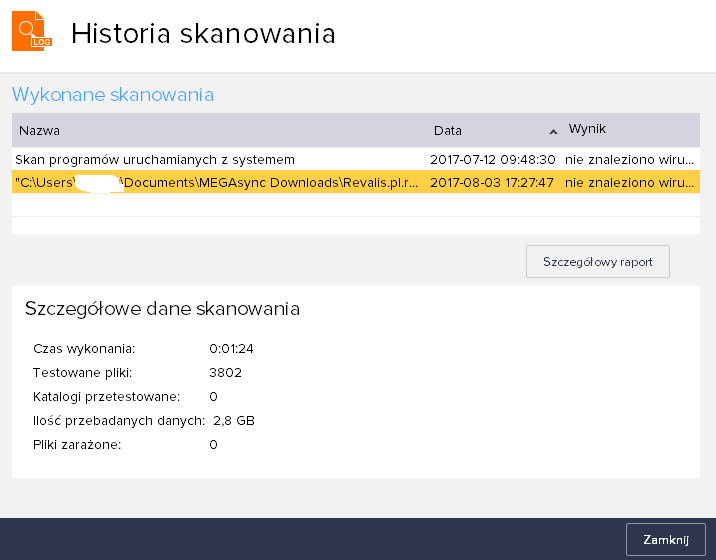This screenshot has width=716, height=560.
Task: Click the Testowane pliki label
Action: (x=82, y=373)
